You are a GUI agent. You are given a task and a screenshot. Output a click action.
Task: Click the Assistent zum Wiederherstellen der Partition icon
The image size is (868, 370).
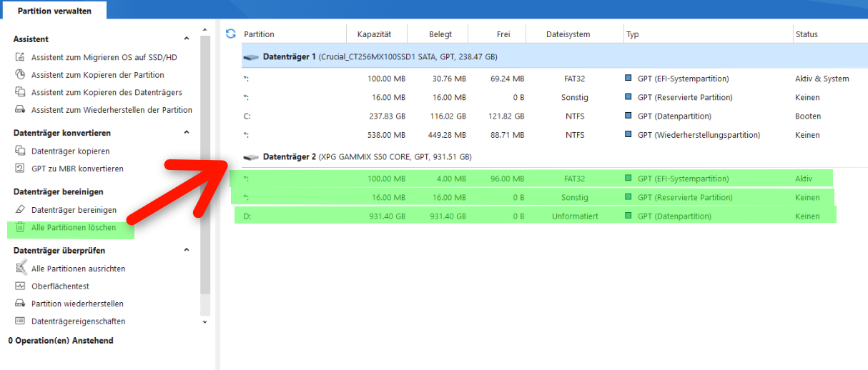click(20, 110)
